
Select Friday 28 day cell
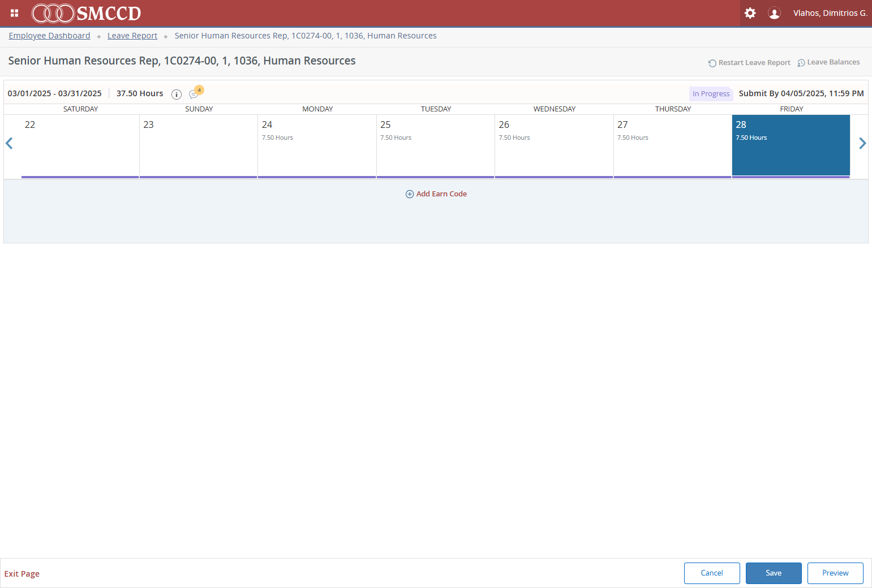791,147
